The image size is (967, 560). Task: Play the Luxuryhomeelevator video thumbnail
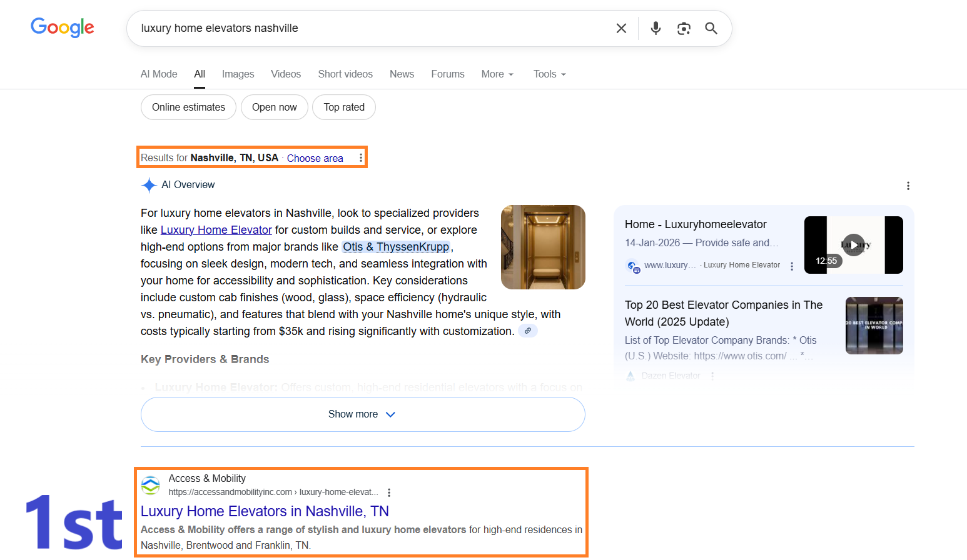pos(854,245)
